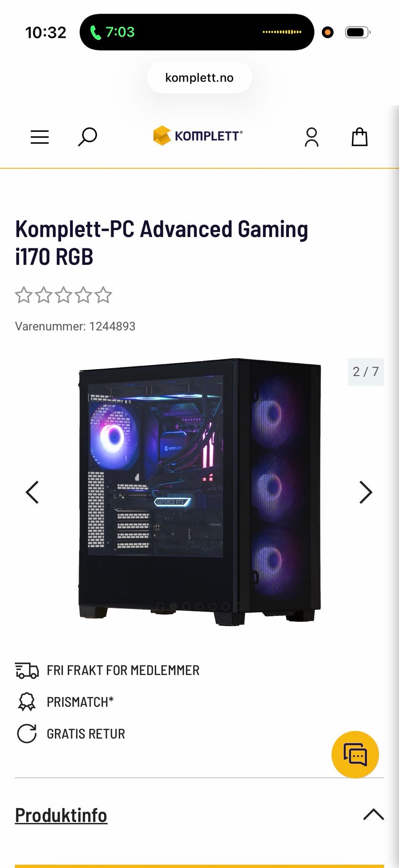Tap the delivery truck icon
The image size is (399, 868).
tap(27, 670)
